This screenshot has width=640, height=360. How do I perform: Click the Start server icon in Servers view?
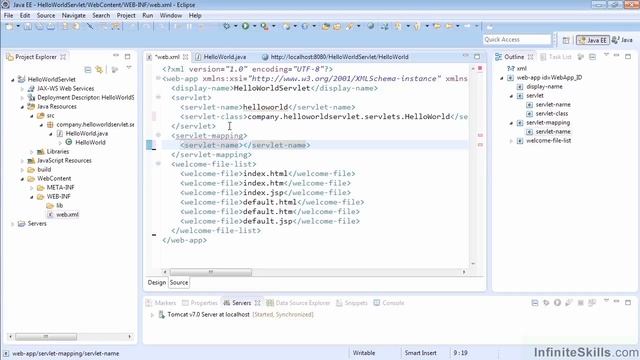click(x=558, y=302)
